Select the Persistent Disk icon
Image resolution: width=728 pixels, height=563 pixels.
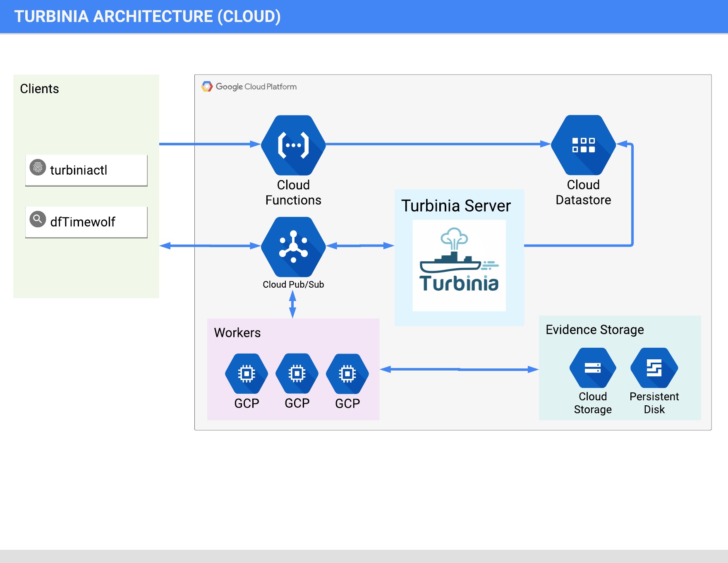[654, 368]
